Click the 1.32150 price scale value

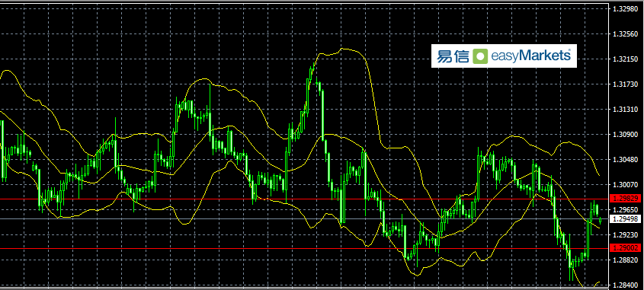point(625,59)
